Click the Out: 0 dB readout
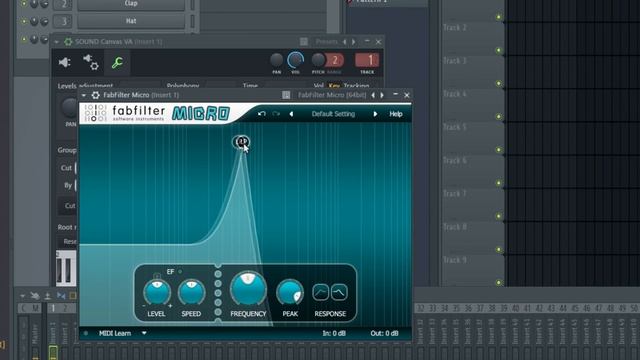The width and height of the screenshot is (640, 360). 384,333
